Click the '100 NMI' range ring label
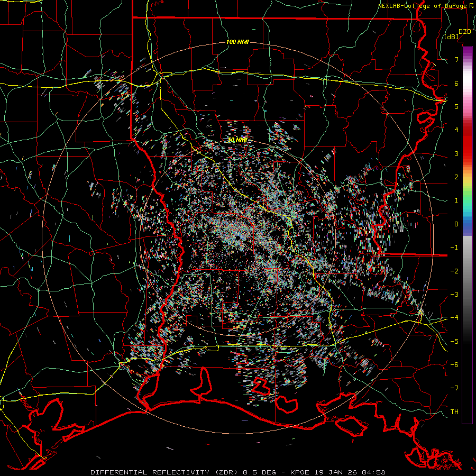 [x=237, y=42]
